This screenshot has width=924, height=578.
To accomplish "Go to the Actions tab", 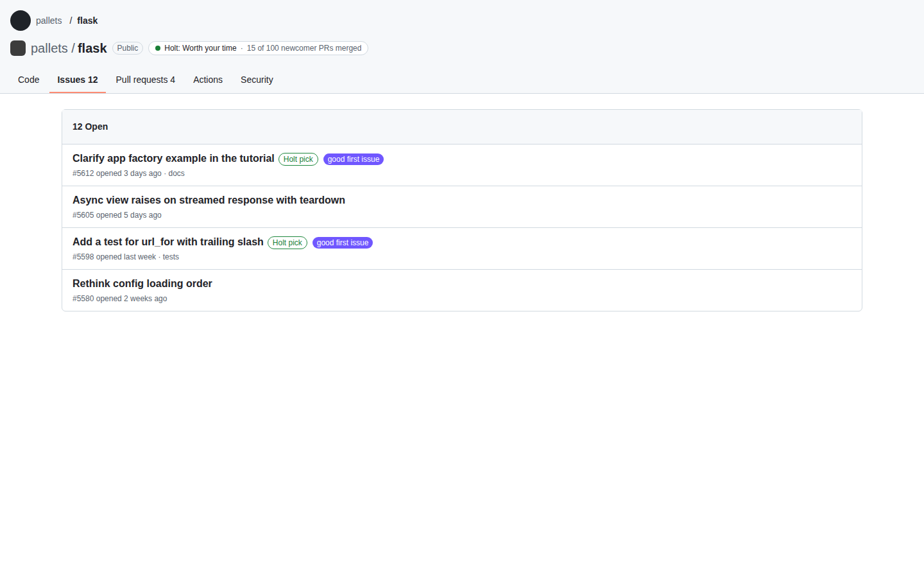I will [208, 80].
